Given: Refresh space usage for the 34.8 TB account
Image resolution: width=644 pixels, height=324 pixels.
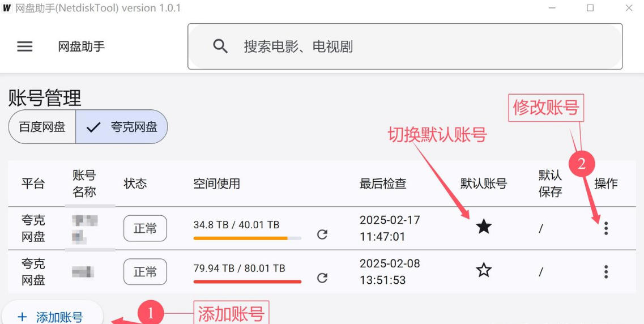Looking at the screenshot, I should point(322,235).
